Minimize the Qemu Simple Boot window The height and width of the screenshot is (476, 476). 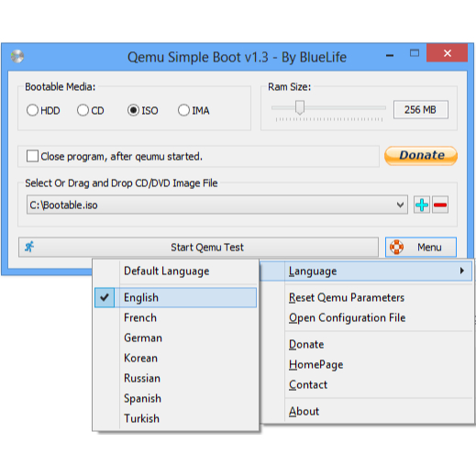pyautogui.click(x=390, y=55)
